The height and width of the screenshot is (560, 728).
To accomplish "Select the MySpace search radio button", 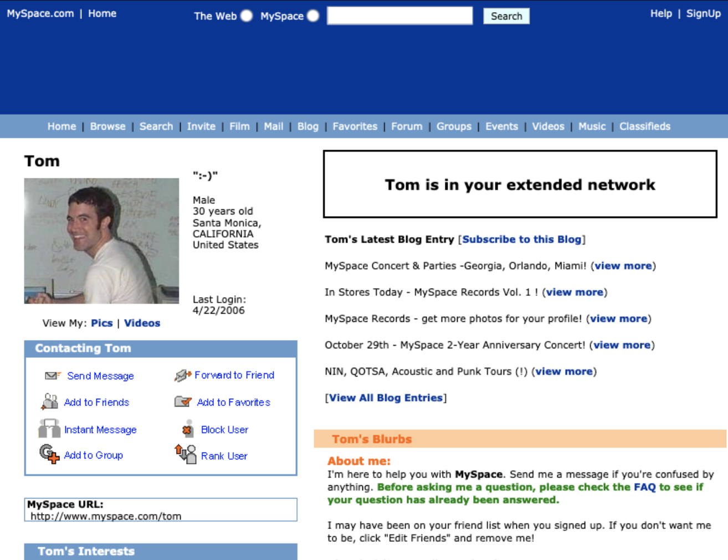I will pos(313,16).
